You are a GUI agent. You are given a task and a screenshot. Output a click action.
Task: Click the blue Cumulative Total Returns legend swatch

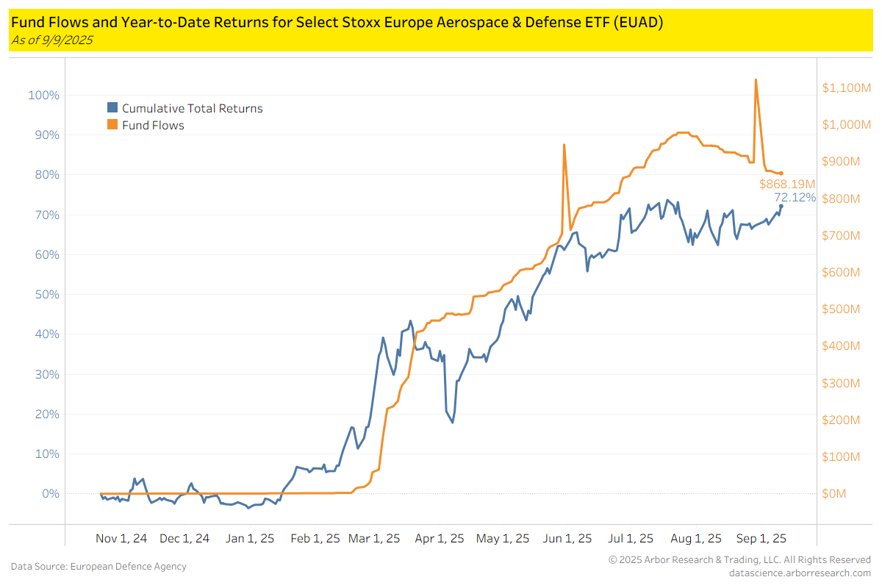coord(112,108)
